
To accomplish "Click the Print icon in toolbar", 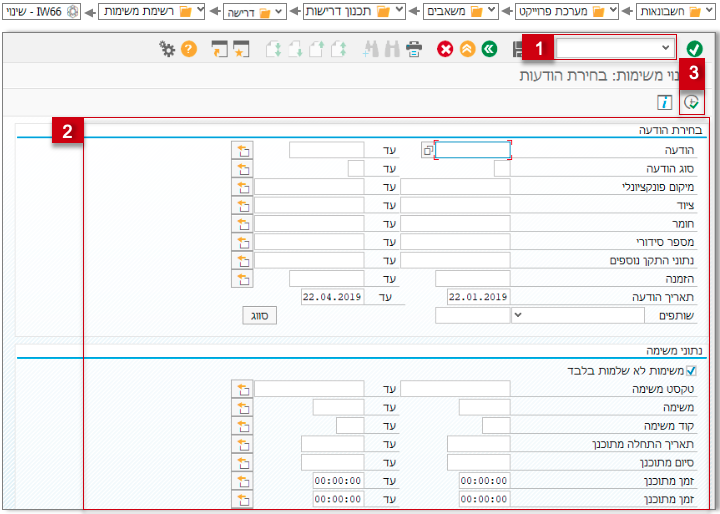I will [414, 49].
